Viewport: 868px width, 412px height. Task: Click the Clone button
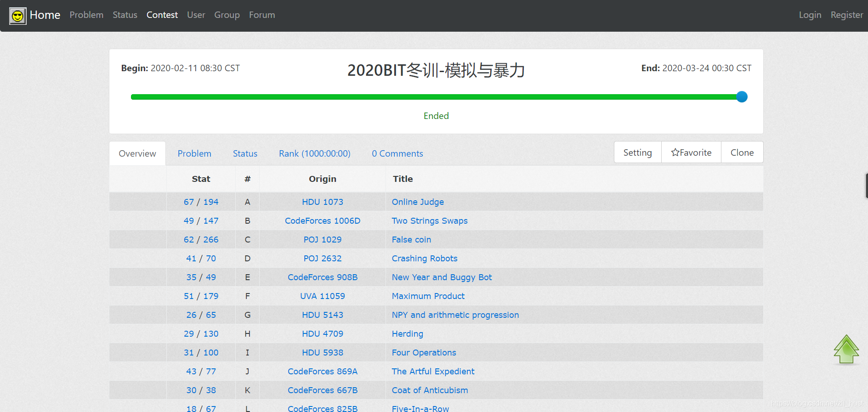pos(742,152)
